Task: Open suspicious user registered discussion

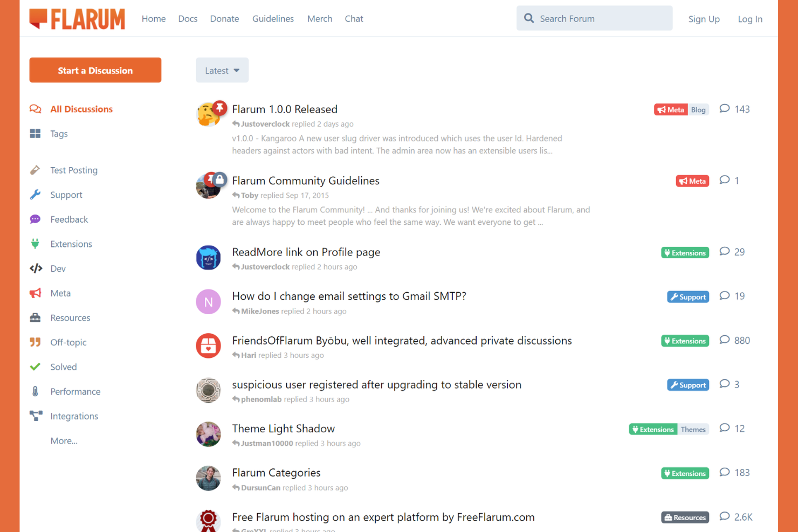Action: point(376,384)
